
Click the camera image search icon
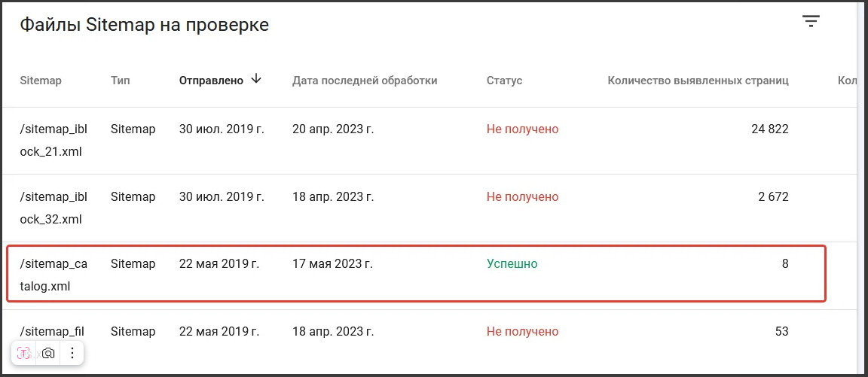coord(48,353)
